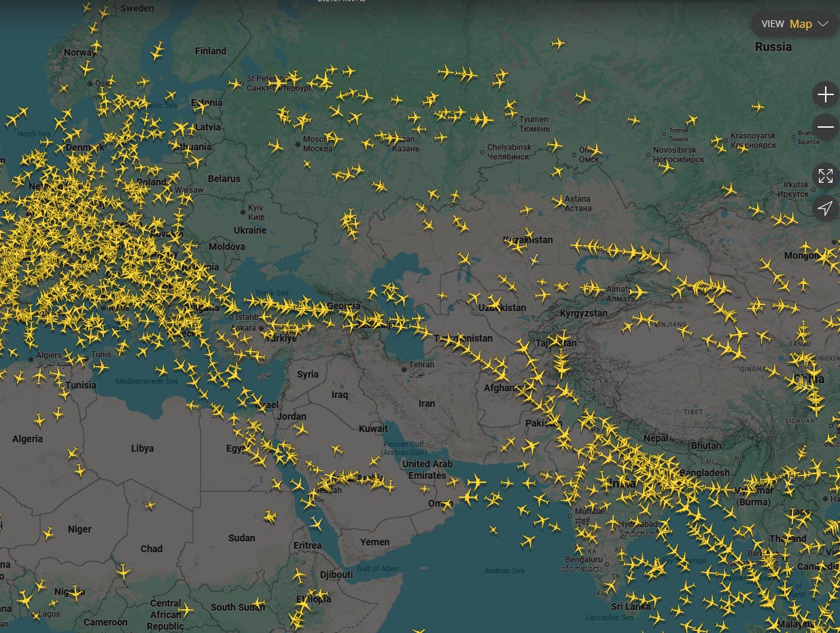Select the aircraft above the Eritrea label

(x=315, y=524)
